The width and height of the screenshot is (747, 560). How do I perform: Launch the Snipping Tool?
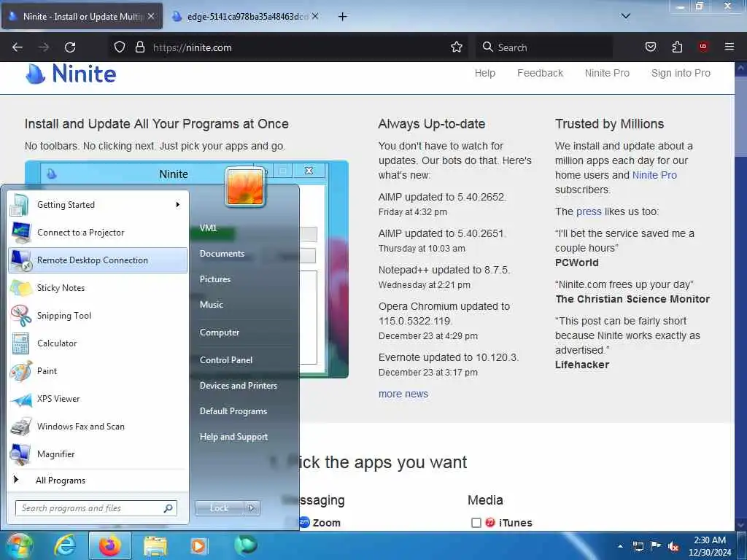[x=98, y=315]
